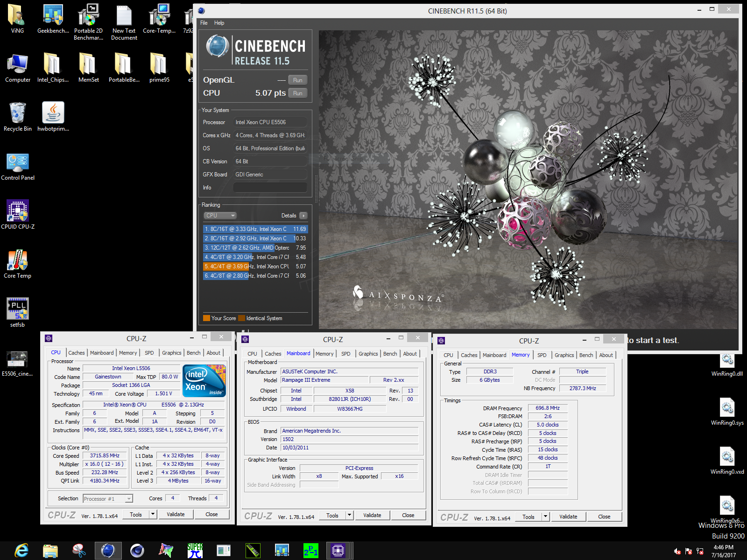Viewport: 747px width, 560px height.
Task: Launch the setfsb PLL desktop icon
Action: coord(18,313)
